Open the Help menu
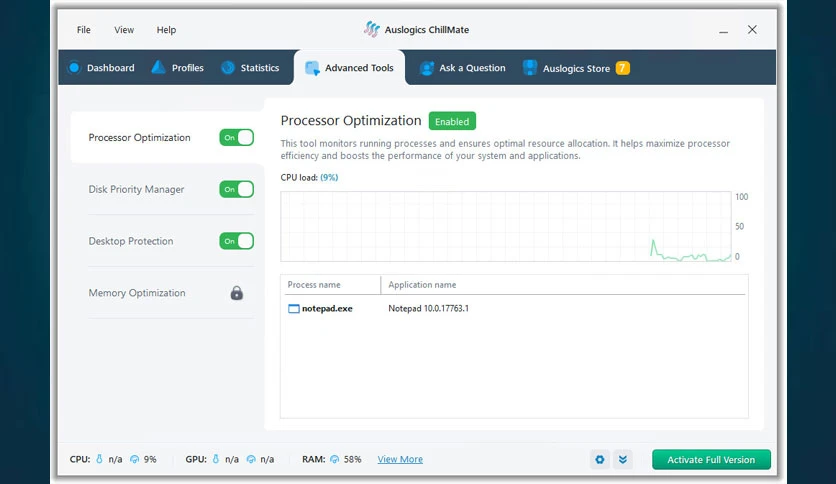 tap(166, 30)
